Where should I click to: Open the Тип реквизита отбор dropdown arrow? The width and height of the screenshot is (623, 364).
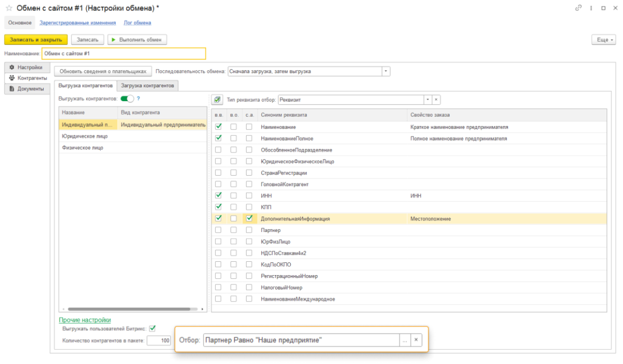427,99
